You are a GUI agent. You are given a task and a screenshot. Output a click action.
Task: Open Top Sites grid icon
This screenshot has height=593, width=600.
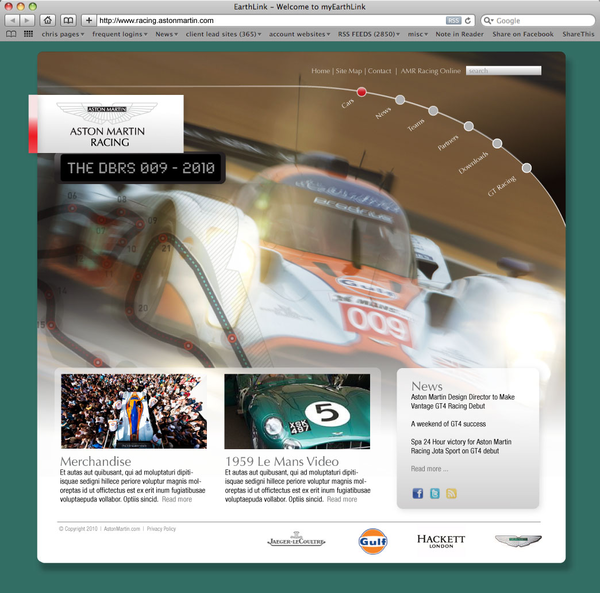click(28, 34)
